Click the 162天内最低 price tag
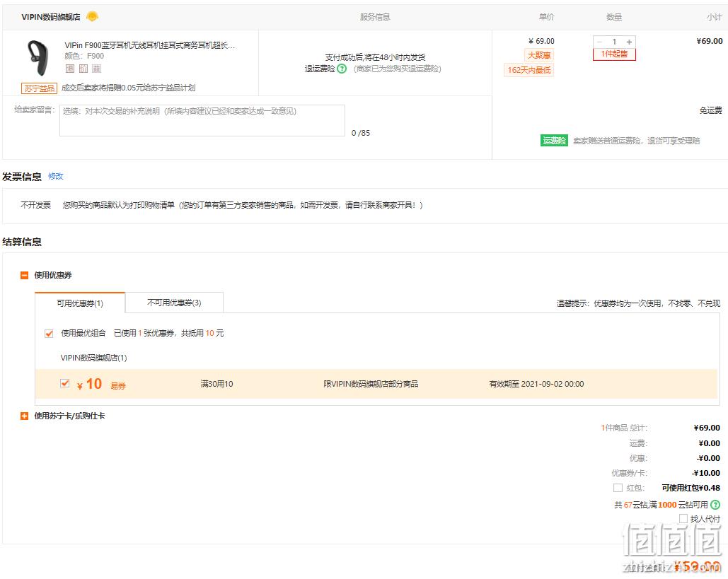The height and width of the screenshot is (579, 728). [x=528, y=70]
